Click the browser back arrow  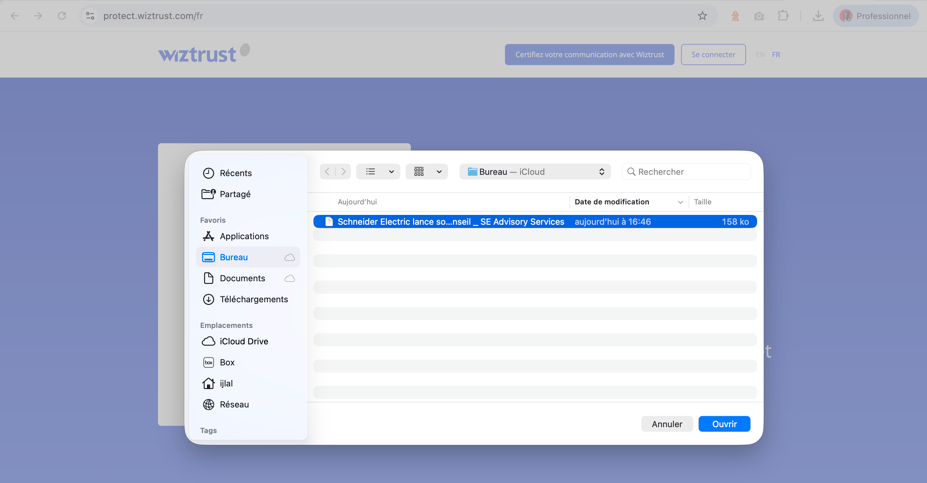(15, 16)
